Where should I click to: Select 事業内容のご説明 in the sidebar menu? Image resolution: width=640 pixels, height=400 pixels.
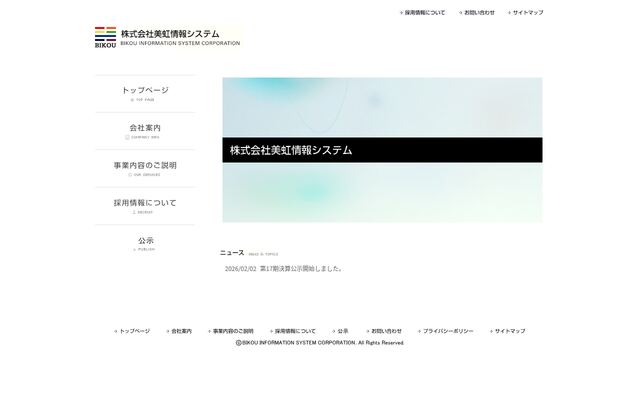pyautogui.click(x=145, y=169)
